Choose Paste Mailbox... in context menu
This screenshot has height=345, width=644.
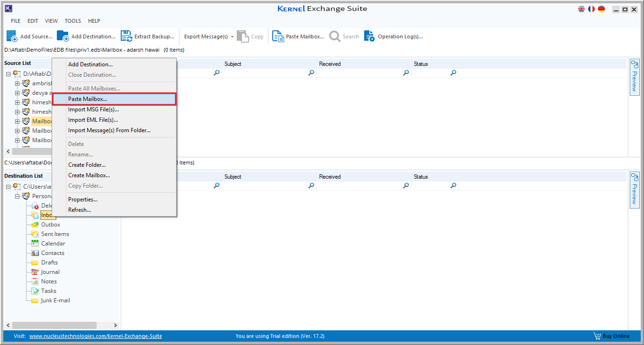point(114,99)
